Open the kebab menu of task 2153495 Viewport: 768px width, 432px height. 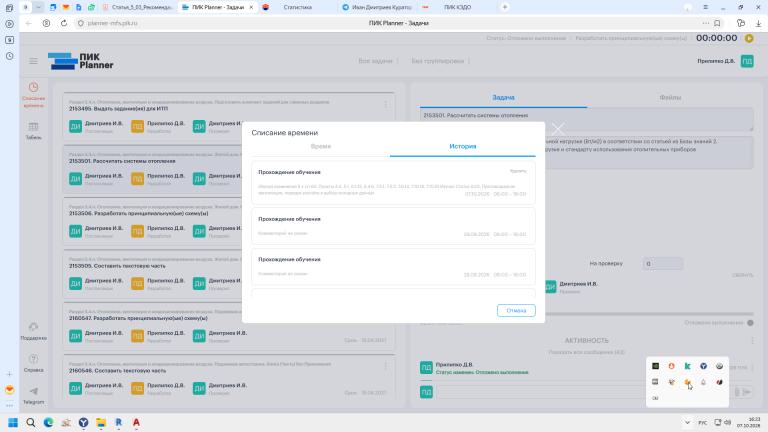click(x=385, y=105)
